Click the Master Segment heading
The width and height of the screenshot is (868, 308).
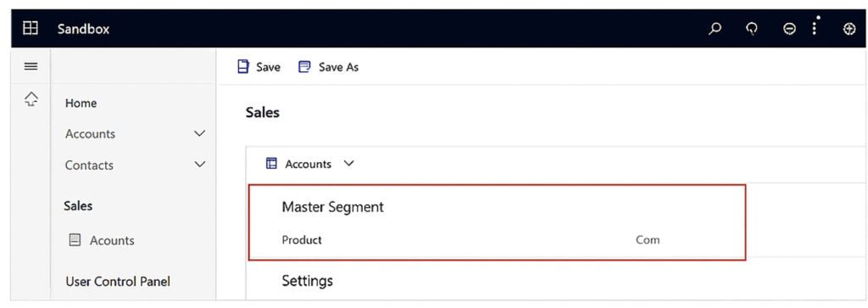coord(332,207)
